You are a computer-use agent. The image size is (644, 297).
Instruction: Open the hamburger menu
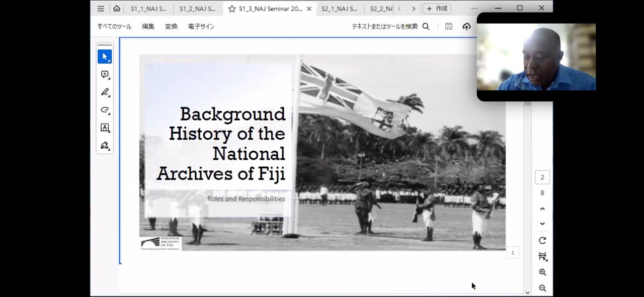(101, 9)
